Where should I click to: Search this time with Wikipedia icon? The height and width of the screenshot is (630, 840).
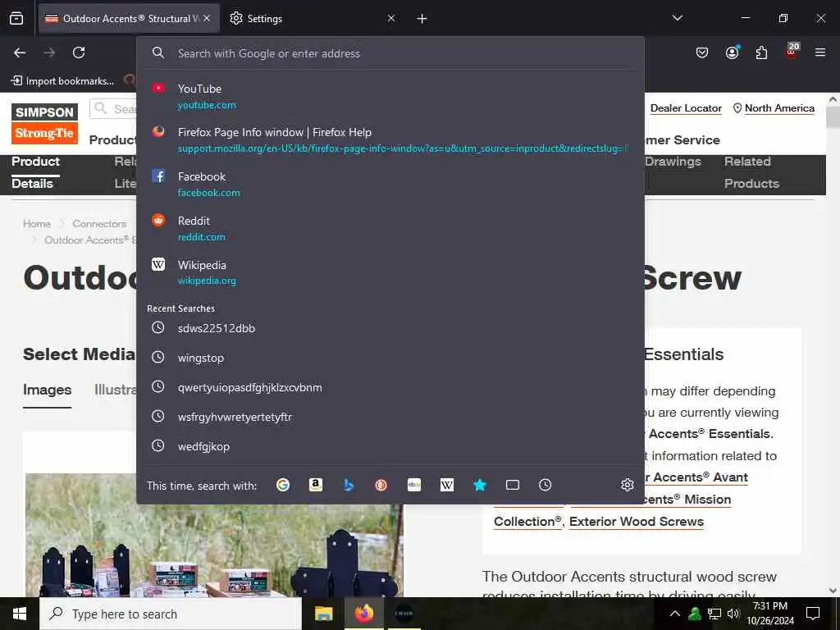click(x=447, y=486)
